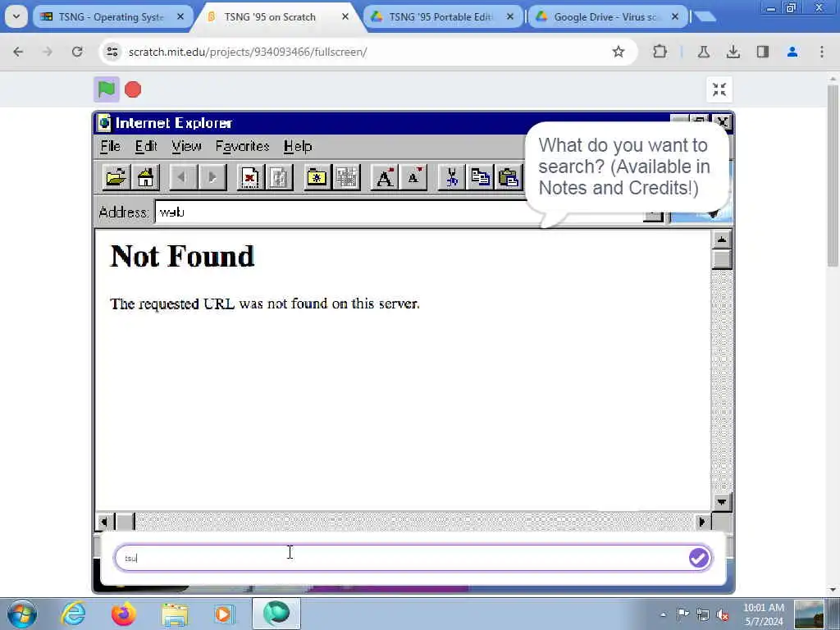Click the IE Back arrow toolbar button
Image resolution: width=840 pixels, height=630 pixels.
tap(182, 177)
